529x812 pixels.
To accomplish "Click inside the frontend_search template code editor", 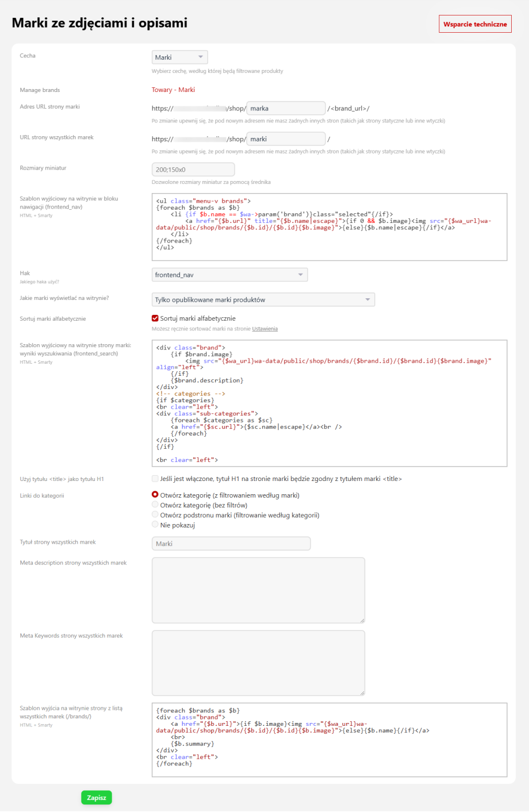I will (329, 403).
